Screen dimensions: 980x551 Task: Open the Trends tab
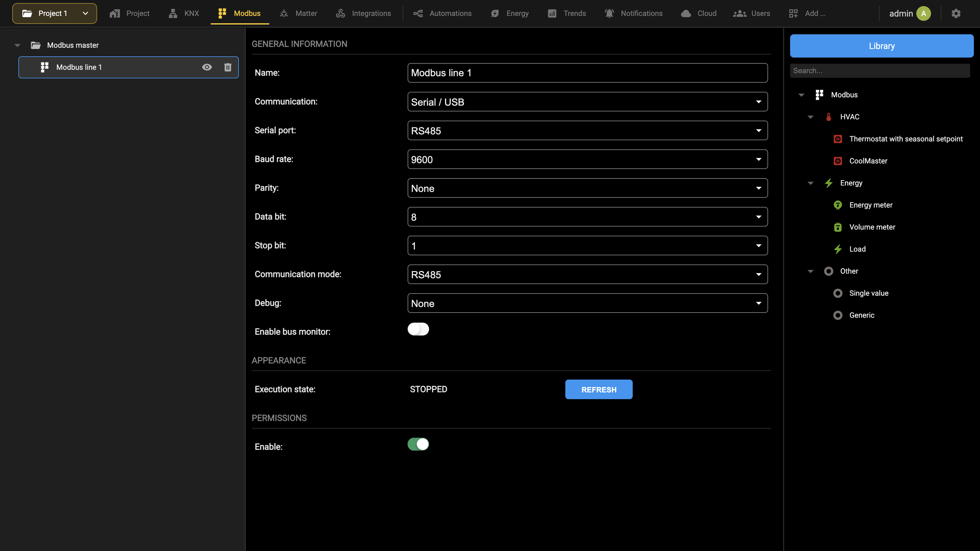567,13
